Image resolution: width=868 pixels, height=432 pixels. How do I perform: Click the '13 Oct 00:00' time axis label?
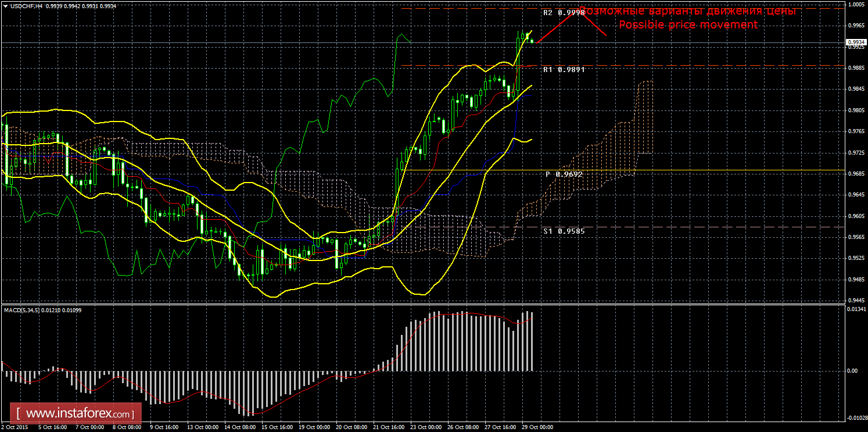tap(202, 427)
